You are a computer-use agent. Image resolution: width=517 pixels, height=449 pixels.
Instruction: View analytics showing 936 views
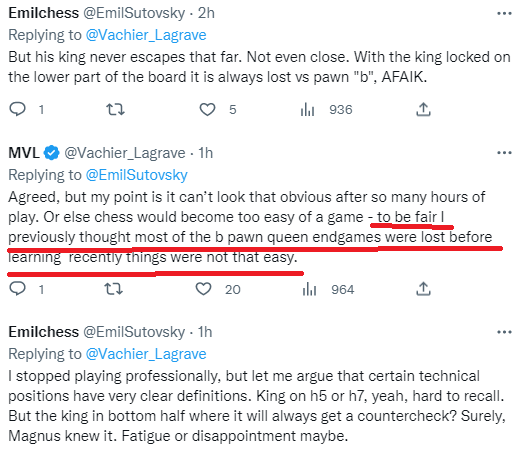pos(307,109)
